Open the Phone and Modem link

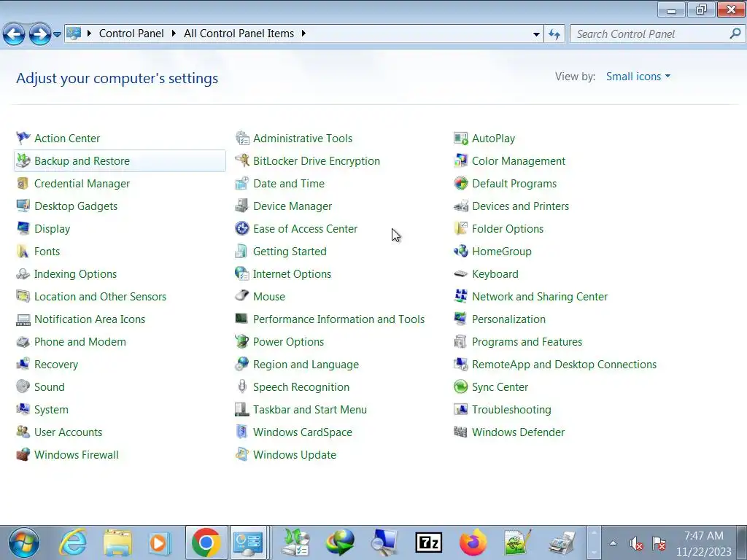[80, 341]
